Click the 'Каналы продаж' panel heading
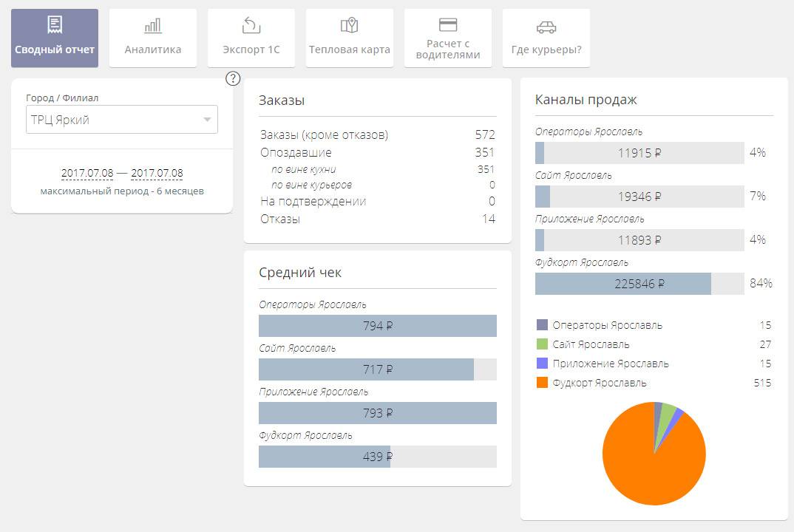This screenshot has width=794, height=532. (x=586, y=100)
